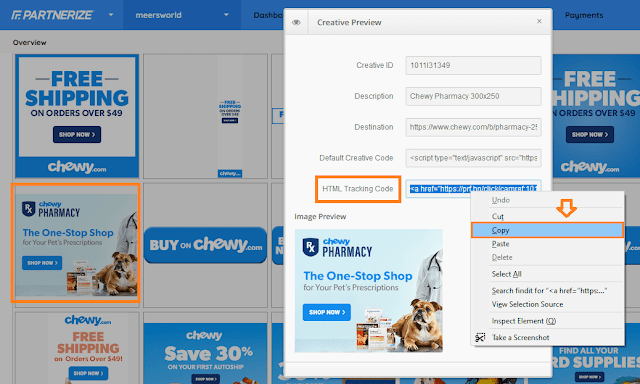Viewport: 640px width, 384px height.
Task: Choose Cut from the context menu
Action: point(547,216)
